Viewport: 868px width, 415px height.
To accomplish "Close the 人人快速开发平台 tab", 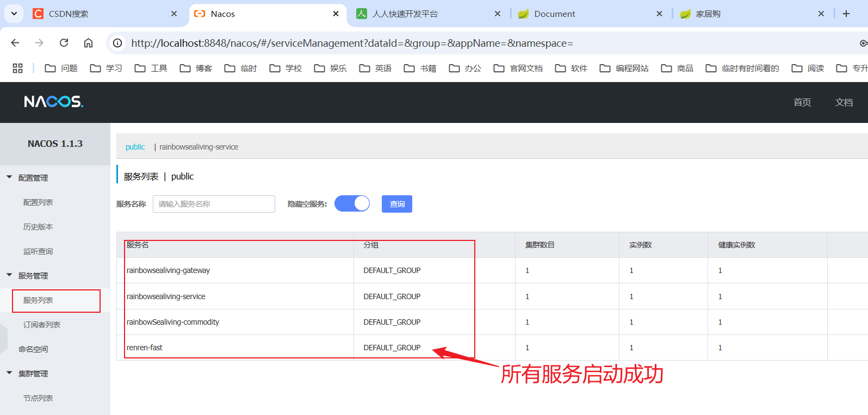I will click(498, 14).
